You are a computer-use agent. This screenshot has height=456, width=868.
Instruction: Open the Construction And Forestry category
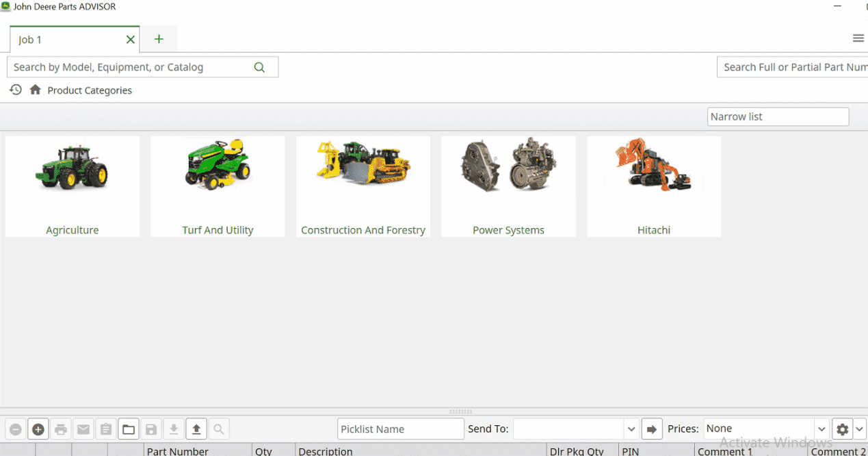click(x=363, y=187)
